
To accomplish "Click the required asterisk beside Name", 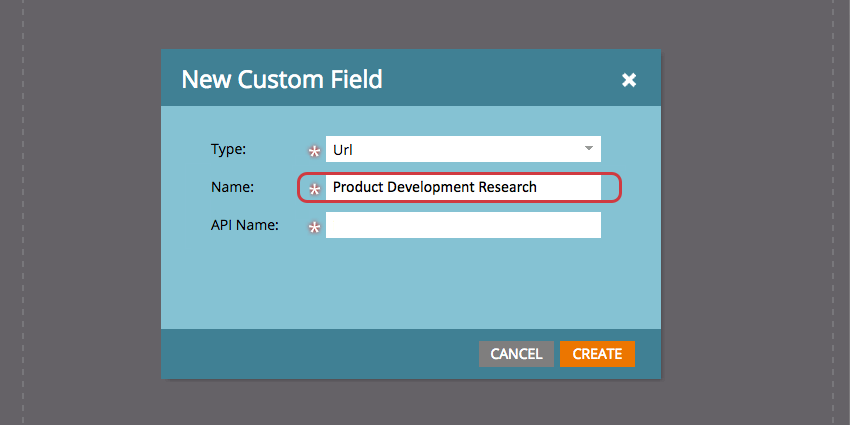I will coord(314,188).
